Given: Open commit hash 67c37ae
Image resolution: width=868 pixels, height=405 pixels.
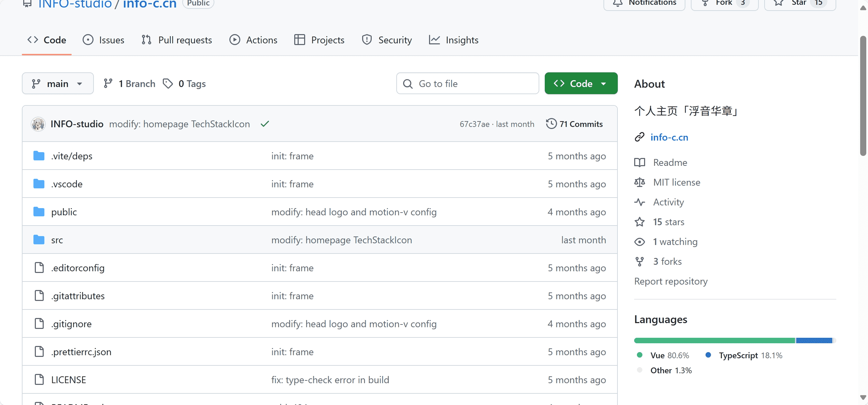Looking at the screenshot, I should click(474, 124).
